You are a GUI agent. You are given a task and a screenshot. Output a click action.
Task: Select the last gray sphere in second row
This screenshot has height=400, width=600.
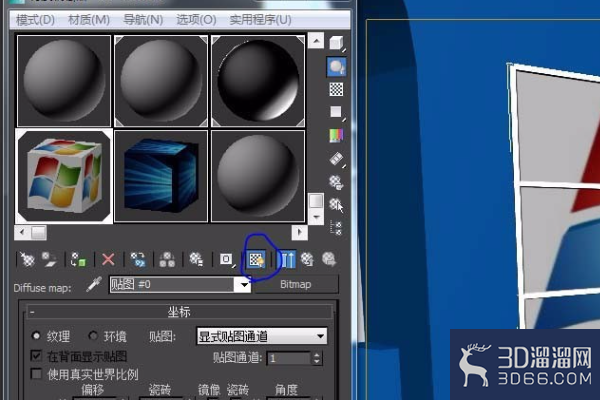258,176
